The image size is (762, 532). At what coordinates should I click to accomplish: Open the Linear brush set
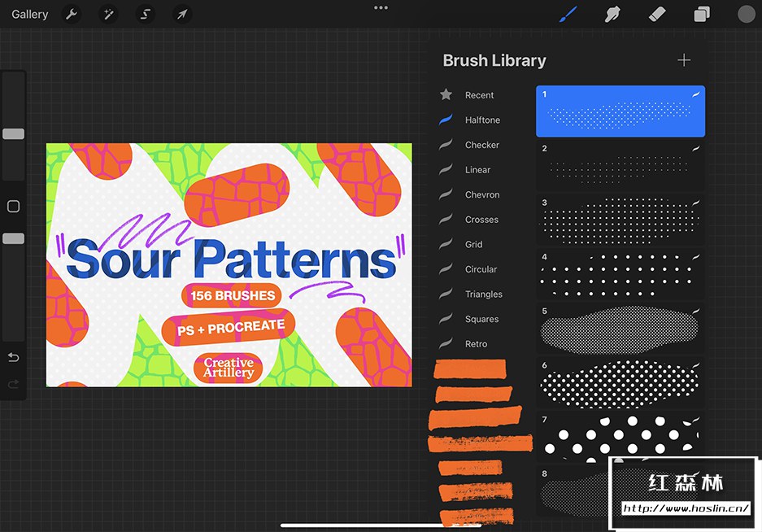477,169
